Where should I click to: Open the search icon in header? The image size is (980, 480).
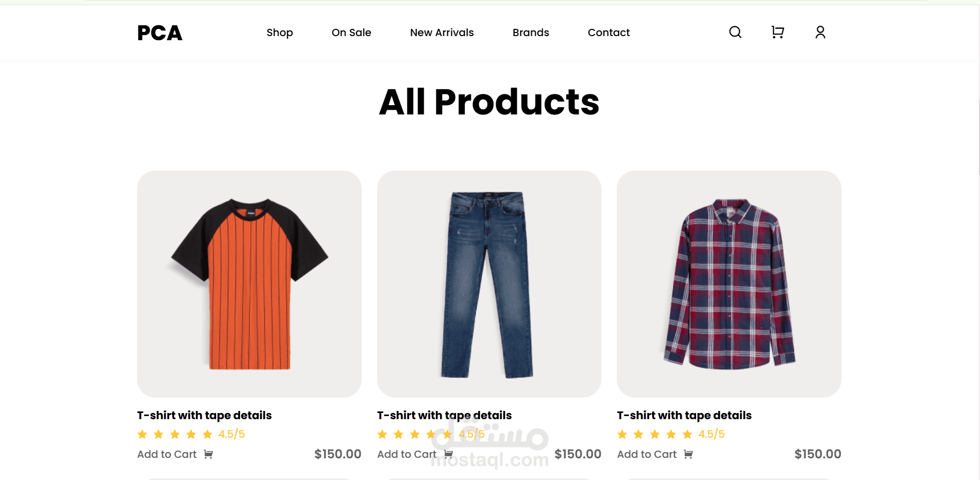735,32
